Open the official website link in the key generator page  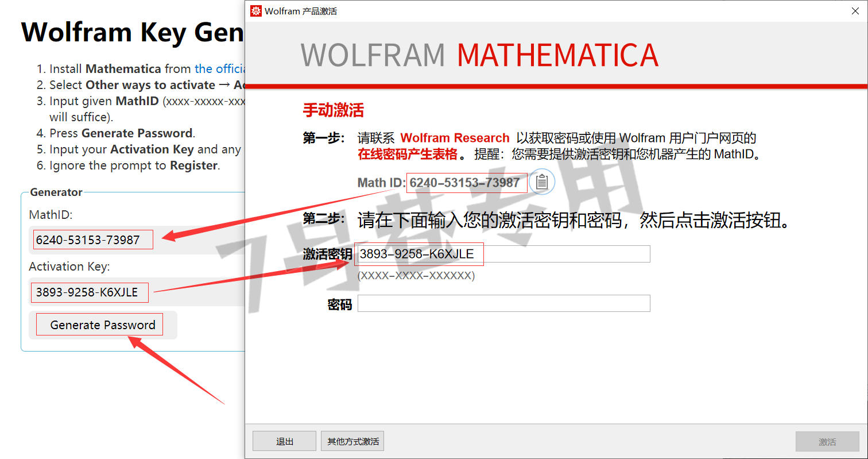220,69
